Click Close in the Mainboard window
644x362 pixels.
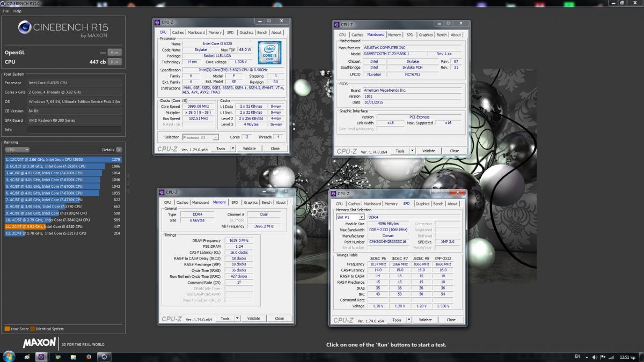455,151
